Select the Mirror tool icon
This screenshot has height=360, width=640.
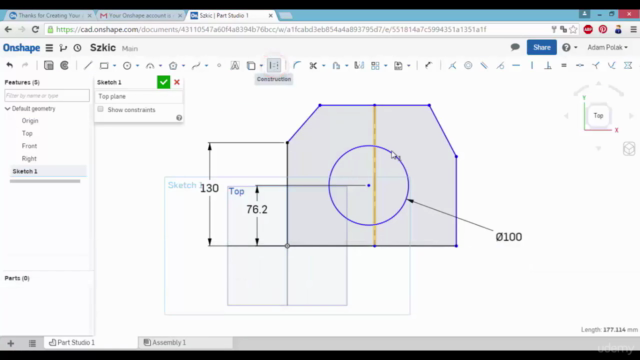pyautogui.click(x=359, y=65)
